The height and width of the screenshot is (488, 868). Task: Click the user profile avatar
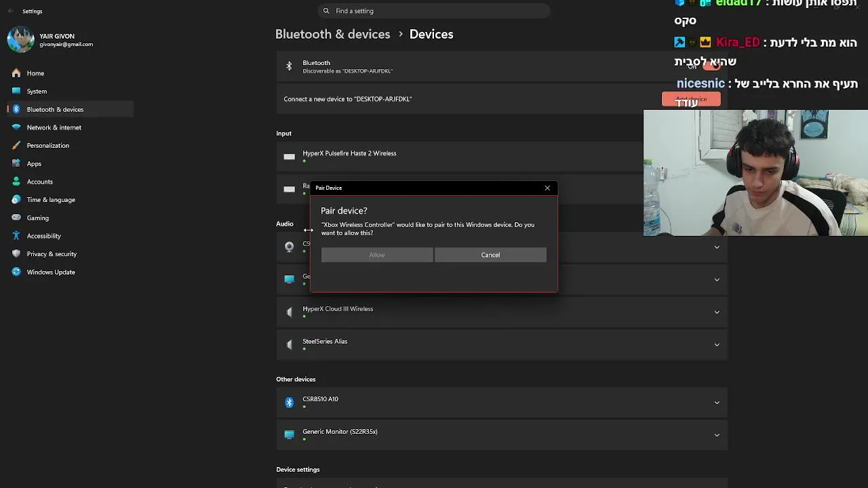pyautogui.click(x=20, y=40)
